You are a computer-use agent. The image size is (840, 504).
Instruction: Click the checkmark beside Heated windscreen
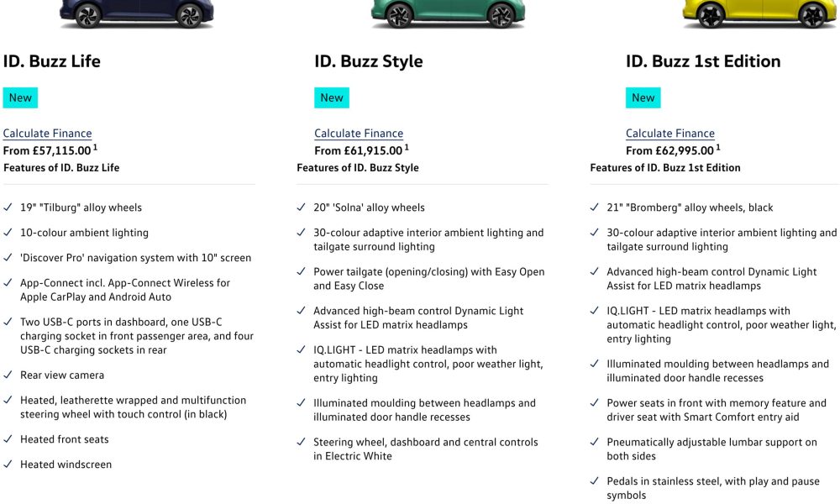tap(8, 465)
